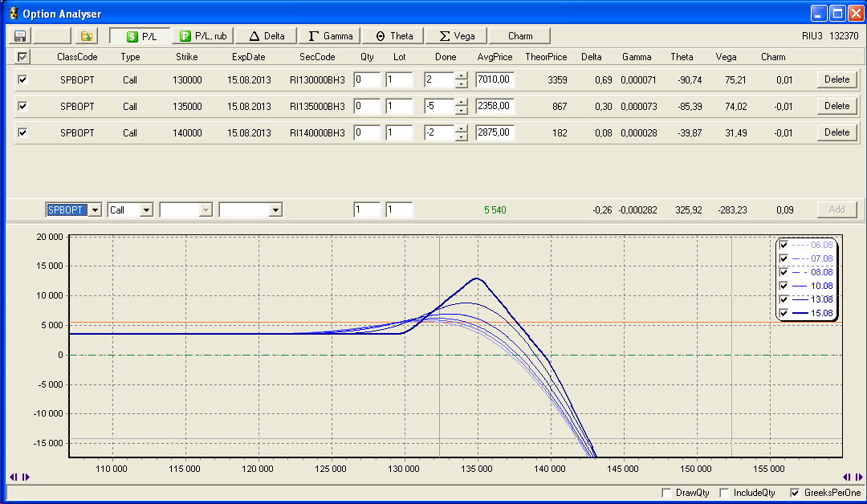Increase Done value for 130000 strike
This screenshot has height=504, width=867.
click(x=461, y=76)
